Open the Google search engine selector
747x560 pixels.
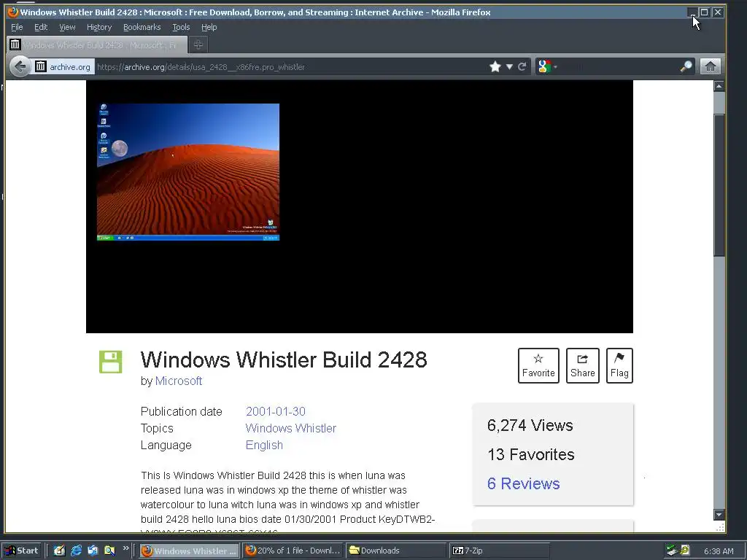point(547,66)
